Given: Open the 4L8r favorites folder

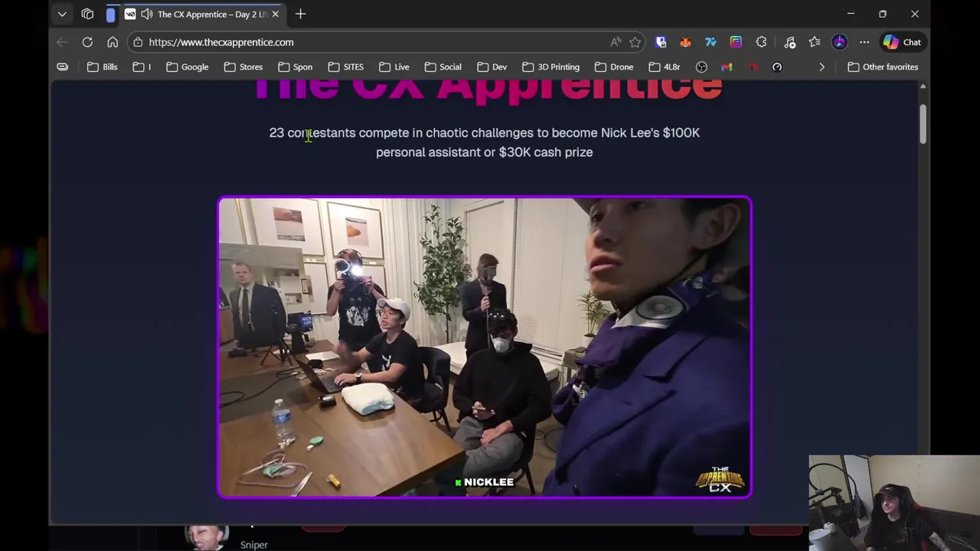Looking at the screenshot, I should click(x=664, y=67).
